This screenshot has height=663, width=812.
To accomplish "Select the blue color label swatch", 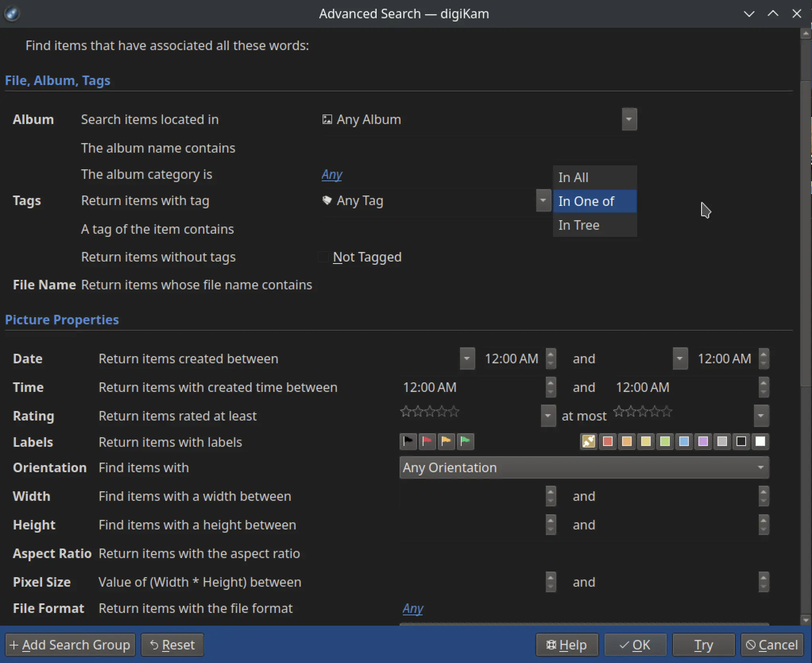I will coord(684,442).
